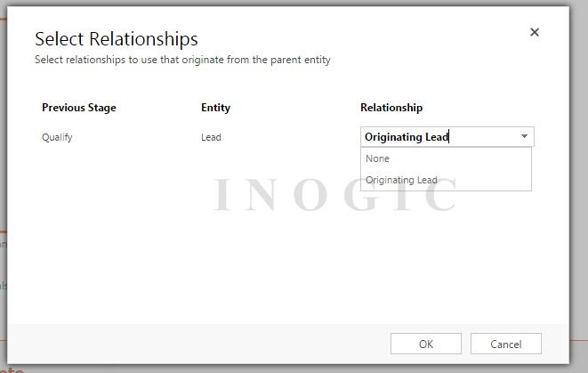The image size is (588, 373).
Task: Select the Lead entity cell
Action: click(211, 137)
